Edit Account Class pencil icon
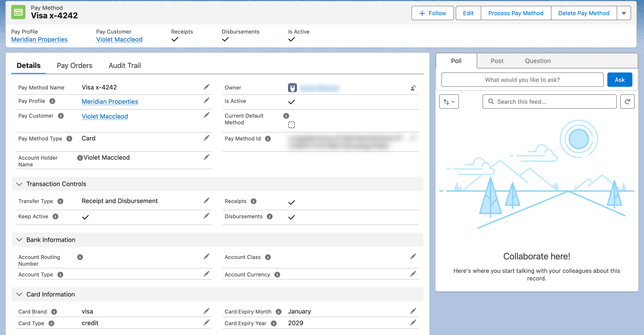Image resolution: width=644 pixels, height=335 pixels. tap(413, 257)
